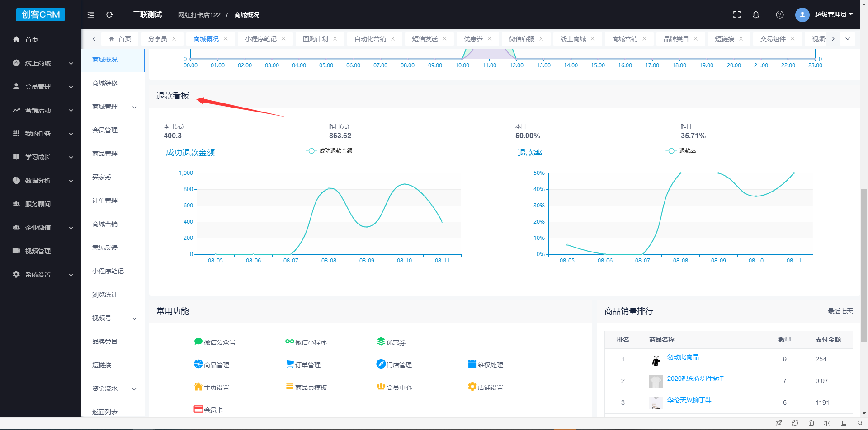Image resolution: width=868 pixels, height=430 pixels.
Task: Click the sidebar collapse menu icon
Action: [91, 14]
